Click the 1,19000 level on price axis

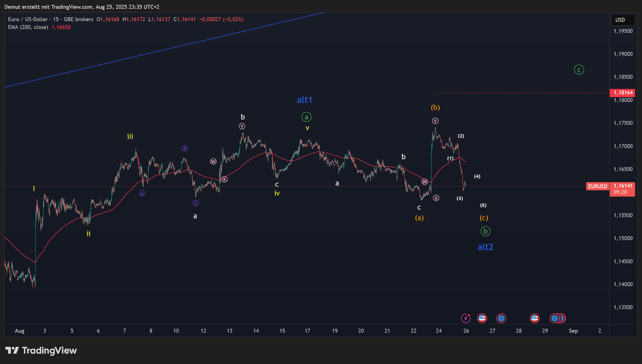pyautogui.click(x=623, y=54)
